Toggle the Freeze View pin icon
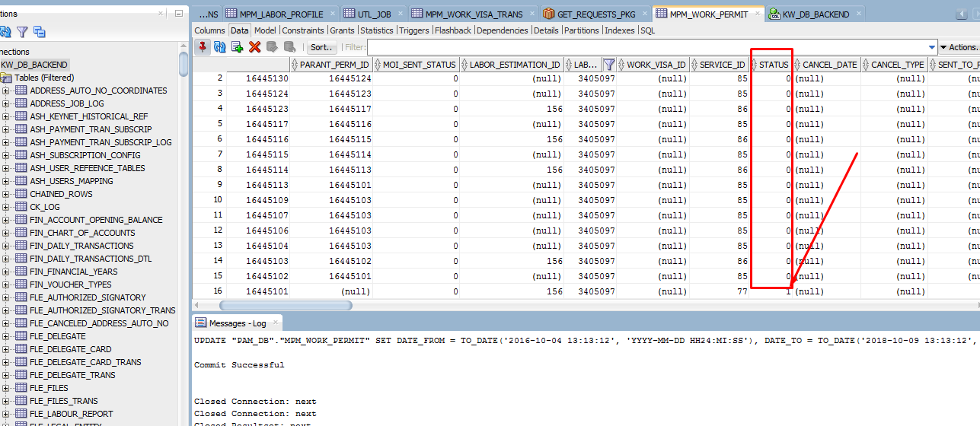This screenshot has height=426, width=980. 203,47
